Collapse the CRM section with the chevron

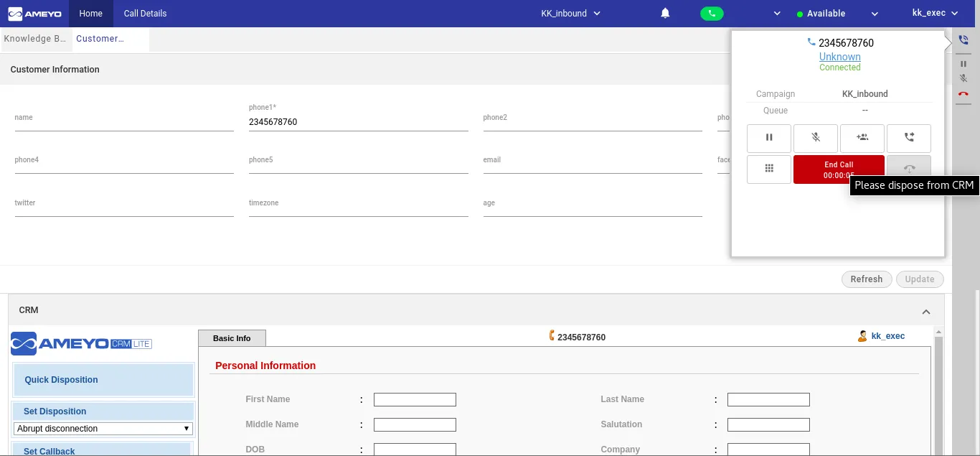(x=926, y=312)
